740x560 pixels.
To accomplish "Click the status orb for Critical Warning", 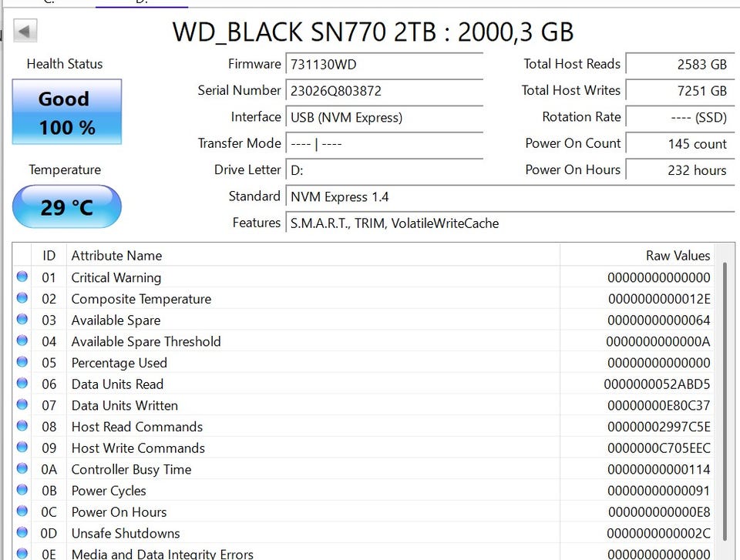I will click(x=22, y=277).
